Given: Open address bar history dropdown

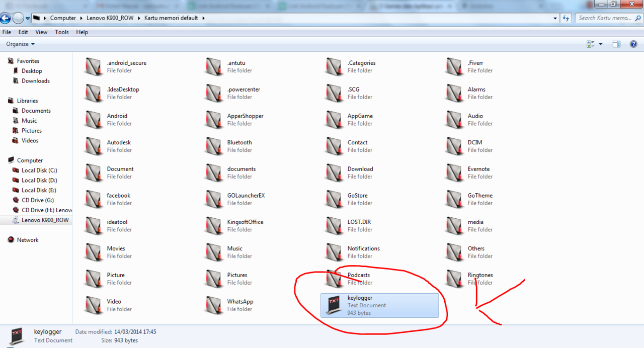Looking at the screenshot, I should 555,18.
